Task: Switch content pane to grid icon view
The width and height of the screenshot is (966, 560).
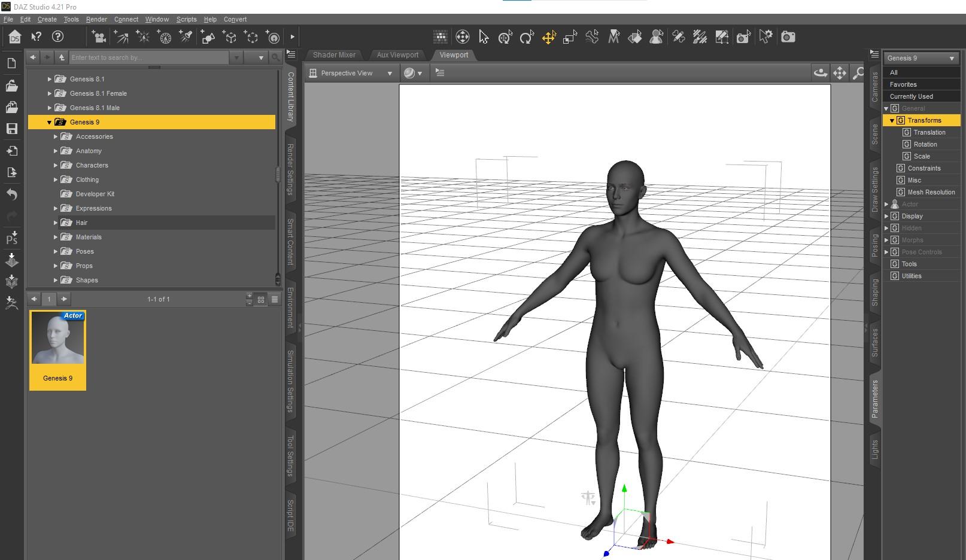Action: [261, 299]
